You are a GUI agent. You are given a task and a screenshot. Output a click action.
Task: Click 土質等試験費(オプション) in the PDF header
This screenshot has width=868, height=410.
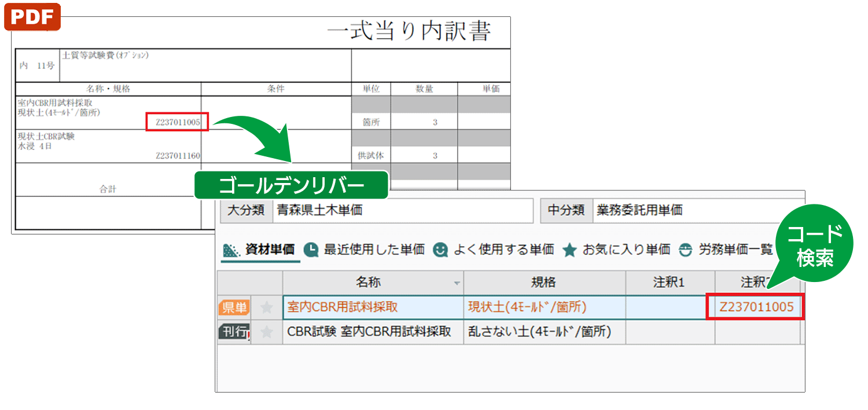(x=105, y=56)
